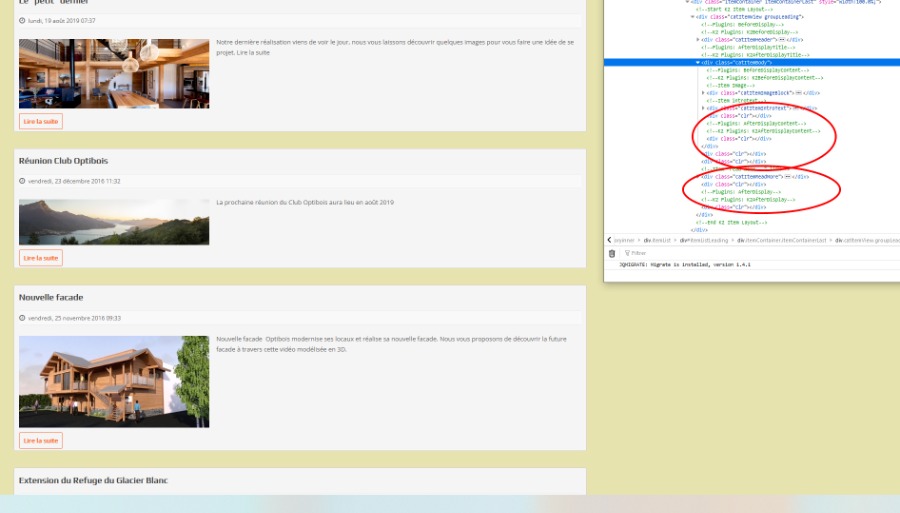Select the 'K2 Plugins: K2AfterDisplay' comment line
Viewport: 900px width, 513px height.
pos(748,200)
